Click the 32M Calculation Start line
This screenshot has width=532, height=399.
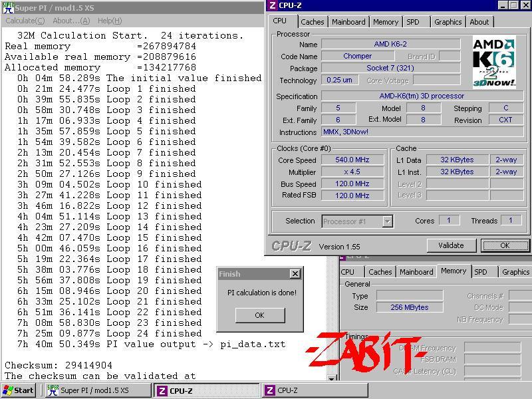point(130,35)
